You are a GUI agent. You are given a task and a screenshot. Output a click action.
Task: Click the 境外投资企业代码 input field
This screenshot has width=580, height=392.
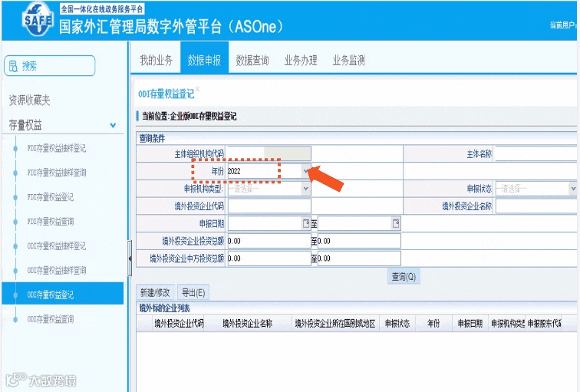(269, 206)
